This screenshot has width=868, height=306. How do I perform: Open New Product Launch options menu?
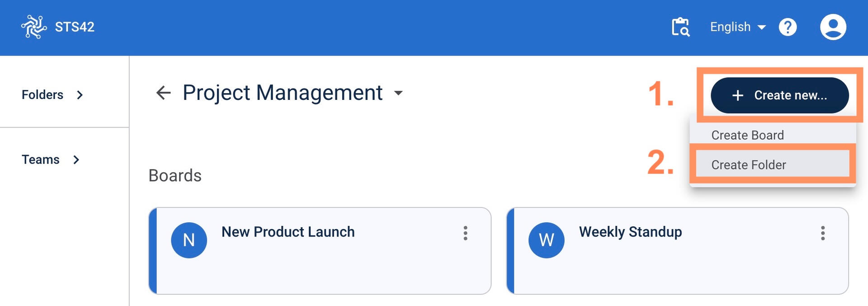(x=465, y=233)
